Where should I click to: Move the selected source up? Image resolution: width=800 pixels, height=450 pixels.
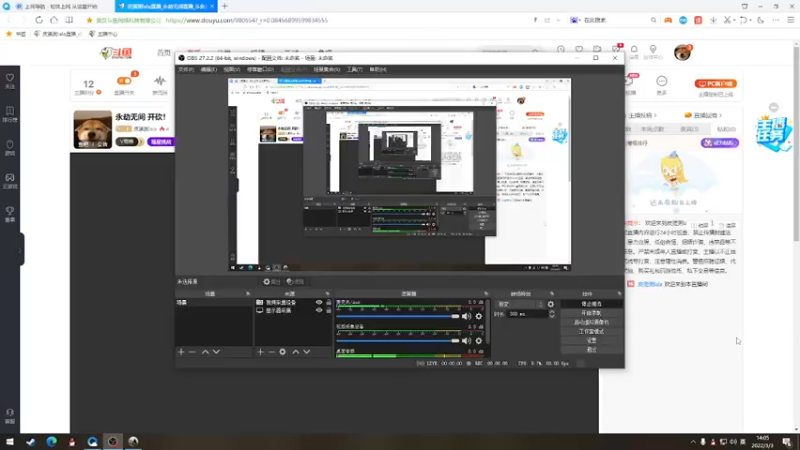click(295, 352)
